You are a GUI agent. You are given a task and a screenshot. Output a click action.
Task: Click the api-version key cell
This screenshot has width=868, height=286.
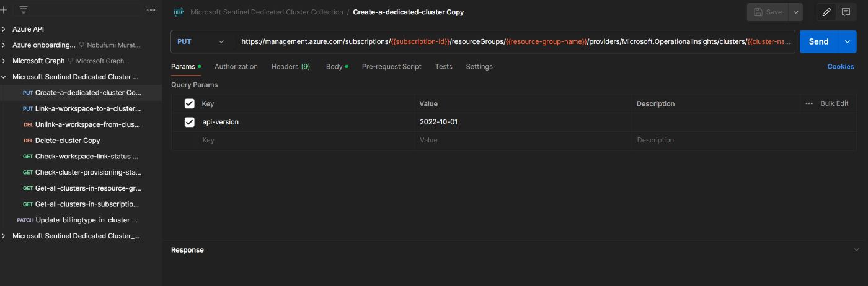point(306,122)
